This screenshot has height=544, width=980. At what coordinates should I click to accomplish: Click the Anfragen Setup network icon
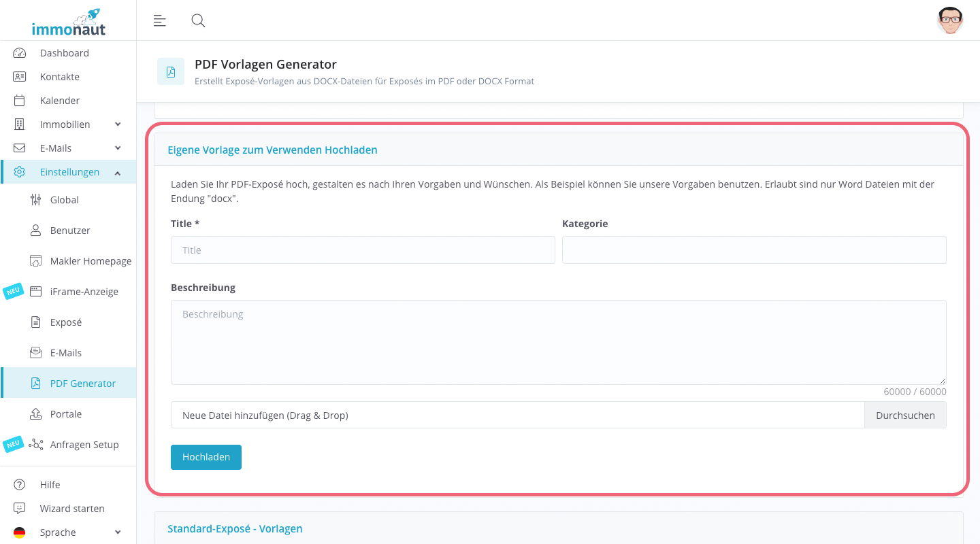point(35,445)
